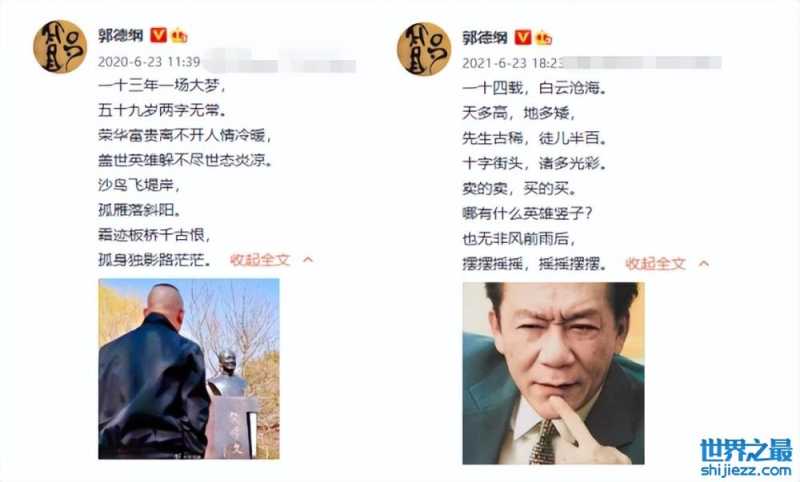View the photo of man facing statue
This screenshot has height=482, width=800.
pyautogui.click(x=189, y=369)
